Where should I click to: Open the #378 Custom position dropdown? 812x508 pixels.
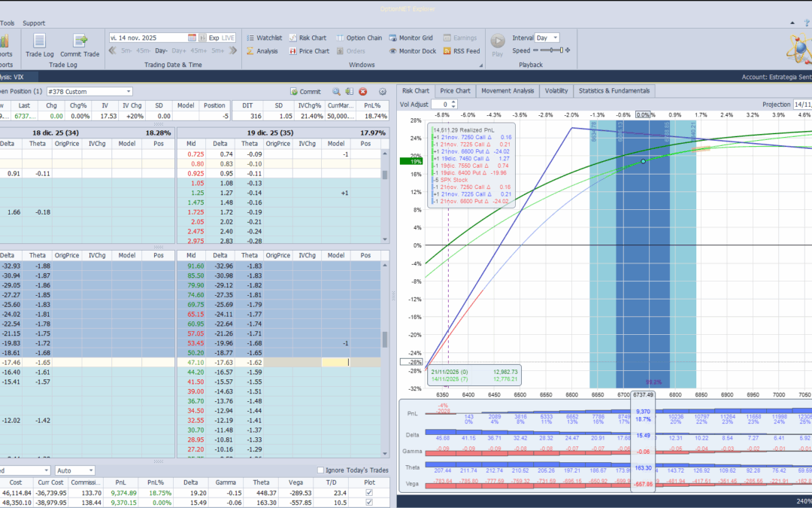89,92
